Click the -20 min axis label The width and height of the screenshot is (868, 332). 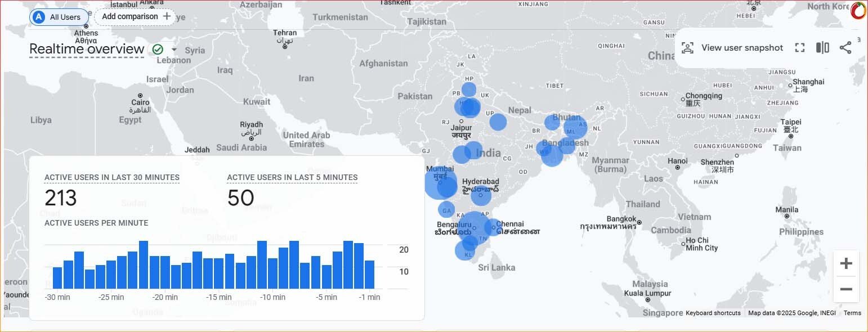tap(164, 297)
